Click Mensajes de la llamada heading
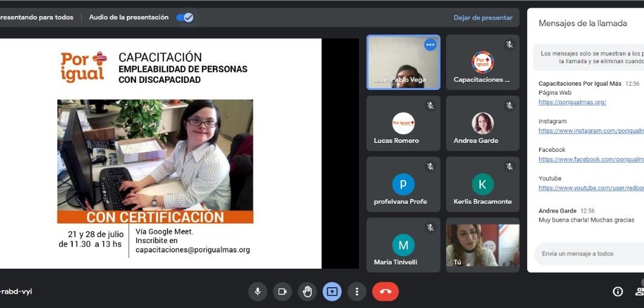This screenshot has width=644, height=308. 583,23
